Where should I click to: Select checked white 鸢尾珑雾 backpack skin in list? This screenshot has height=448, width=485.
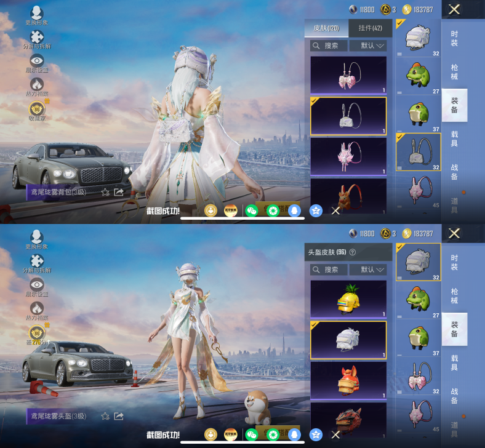tap(348, 116)
